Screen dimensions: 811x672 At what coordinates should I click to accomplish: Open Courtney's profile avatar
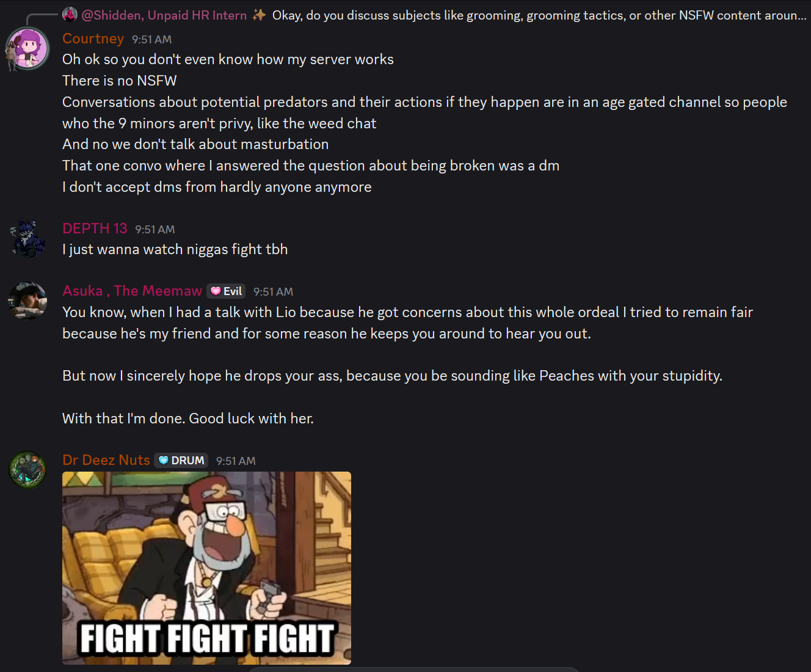pyautogui.click(x=27, y=48)
